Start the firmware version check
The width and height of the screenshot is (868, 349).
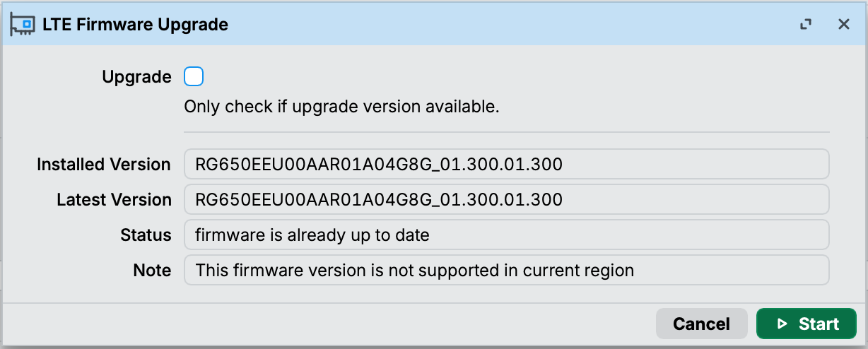pyautogui.click(x=807, y=324)
